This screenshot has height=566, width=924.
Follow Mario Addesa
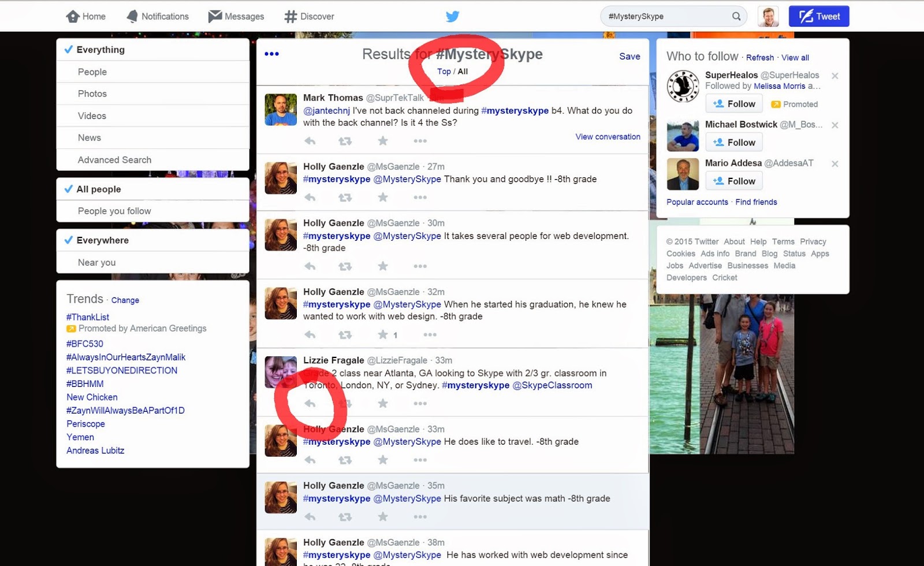734,181
